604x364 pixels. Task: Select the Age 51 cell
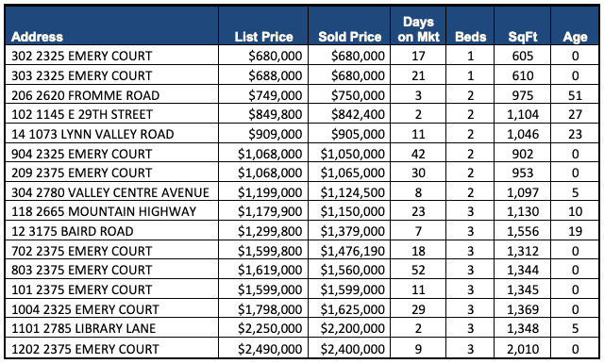pyautogui.click(x=575, y=94)
